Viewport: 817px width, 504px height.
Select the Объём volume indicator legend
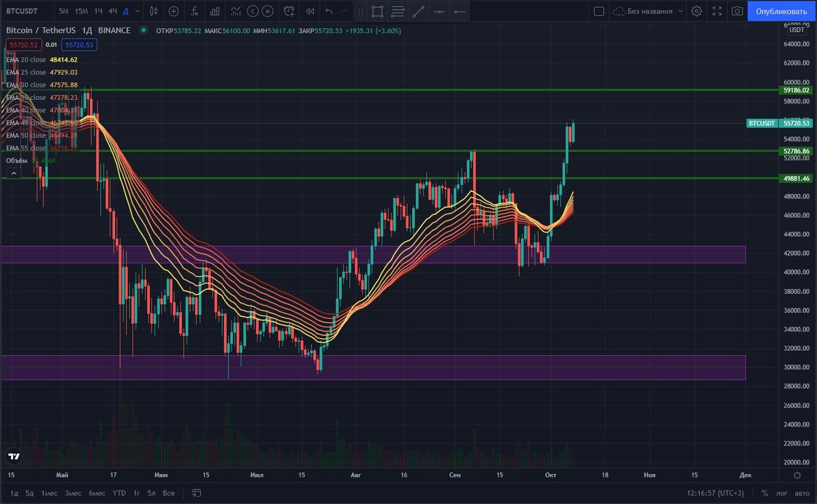click(x=31, y=161)
